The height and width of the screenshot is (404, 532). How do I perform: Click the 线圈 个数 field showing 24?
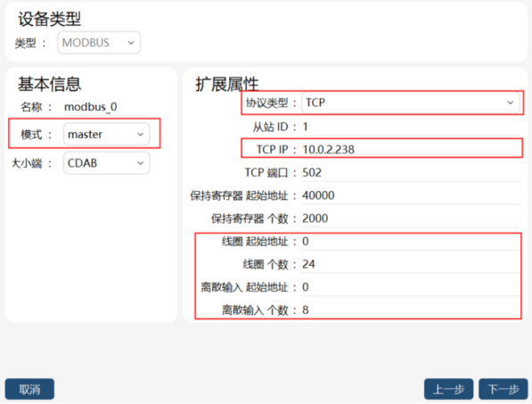(x=411, y=264)
